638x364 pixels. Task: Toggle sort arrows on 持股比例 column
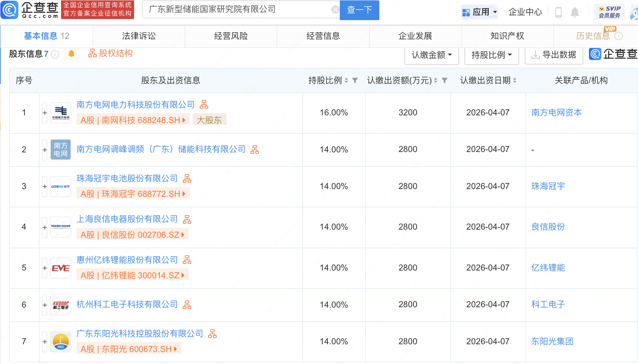[x=346, y=80]
